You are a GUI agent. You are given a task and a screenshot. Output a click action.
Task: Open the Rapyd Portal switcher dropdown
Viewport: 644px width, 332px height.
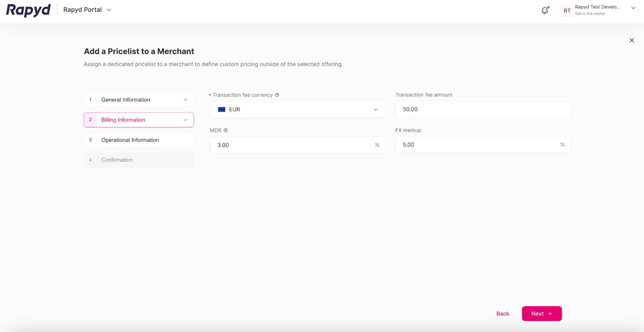pos(87,10)
